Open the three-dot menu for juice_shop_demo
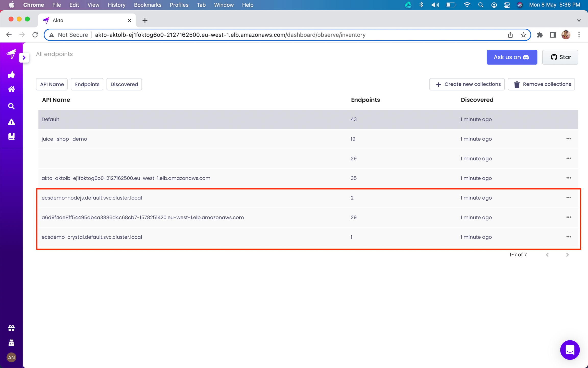The width and height of the screenshot is (588, 368). 569,139
